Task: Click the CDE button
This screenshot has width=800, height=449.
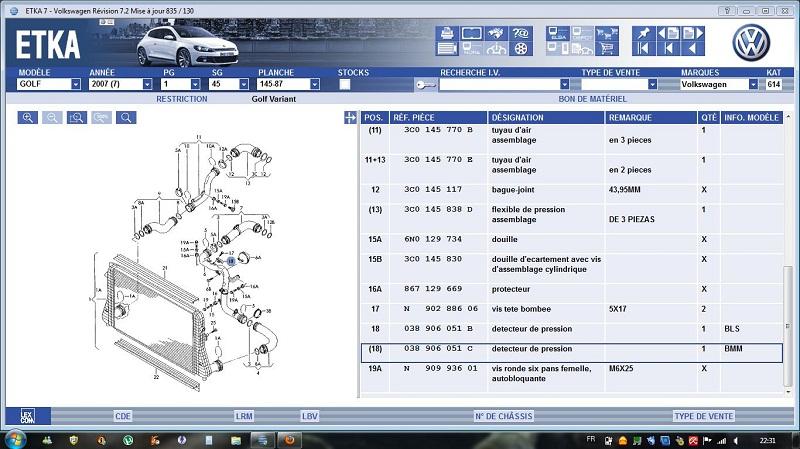Action: point(123,416)
